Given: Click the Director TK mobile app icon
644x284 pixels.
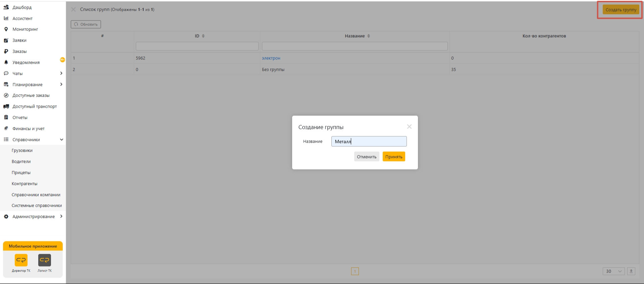Looking at the screenshot, I should pos(21,260).
